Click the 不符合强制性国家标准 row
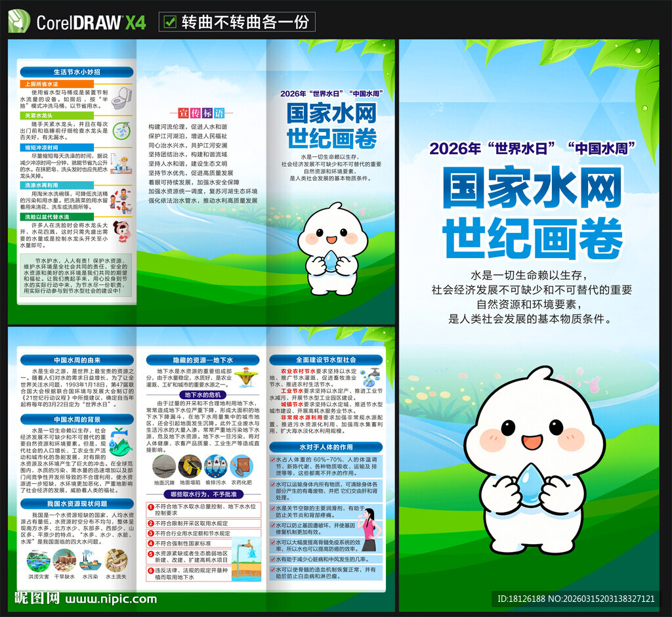Viewport: 672px width, 617px height. 188,543
